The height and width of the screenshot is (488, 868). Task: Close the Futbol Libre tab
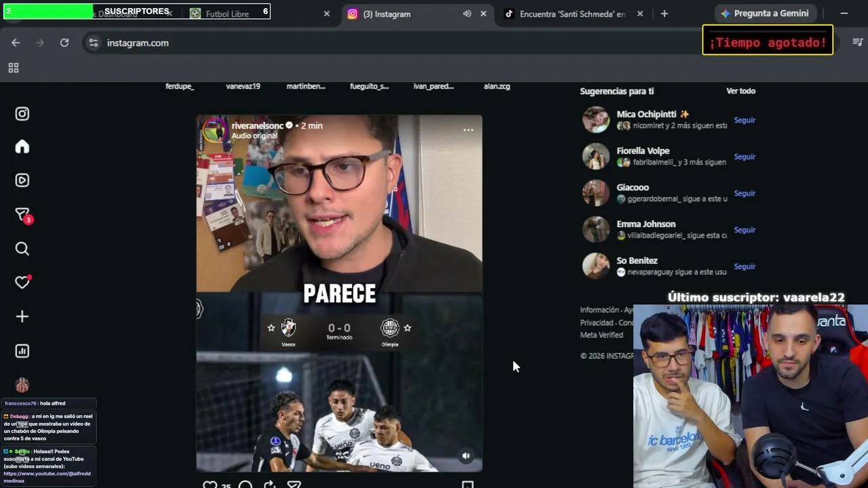click(x=327, y=14)
